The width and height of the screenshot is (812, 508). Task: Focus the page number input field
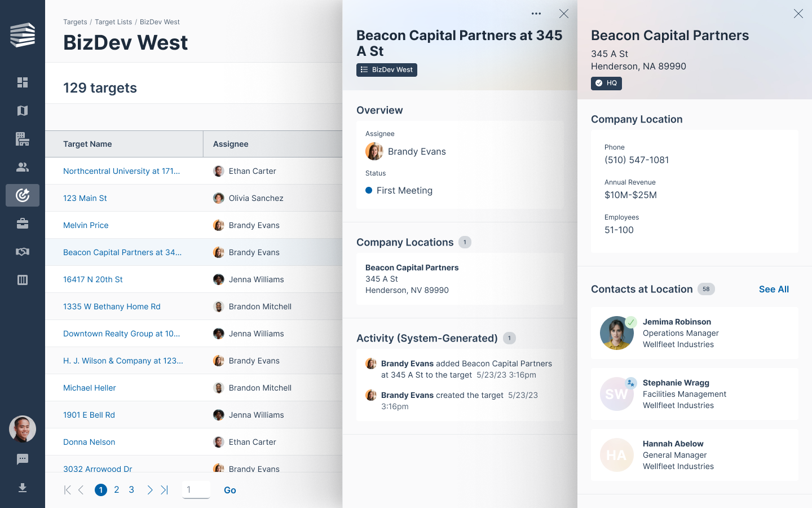tap(196, 489)
